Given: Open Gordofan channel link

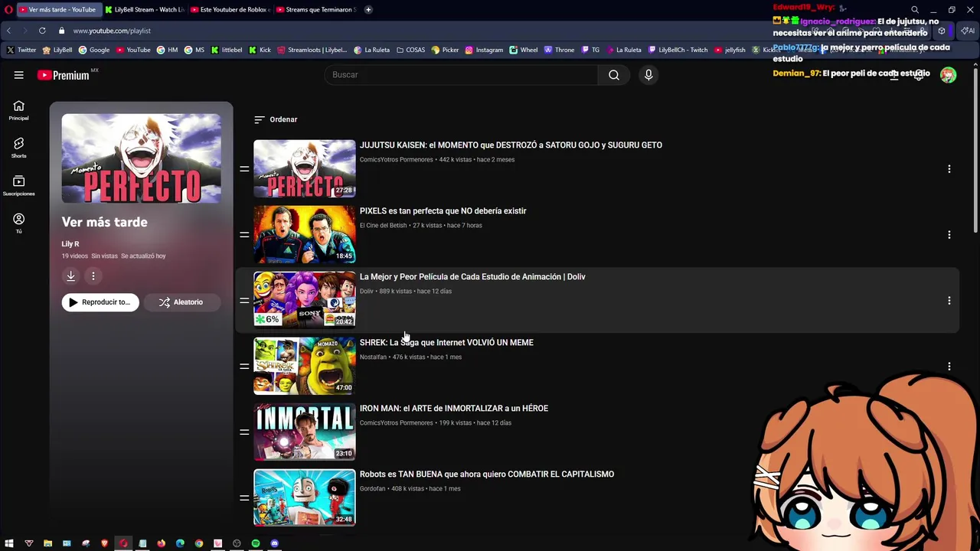Looking at the screenshot, I should point(373,489).
